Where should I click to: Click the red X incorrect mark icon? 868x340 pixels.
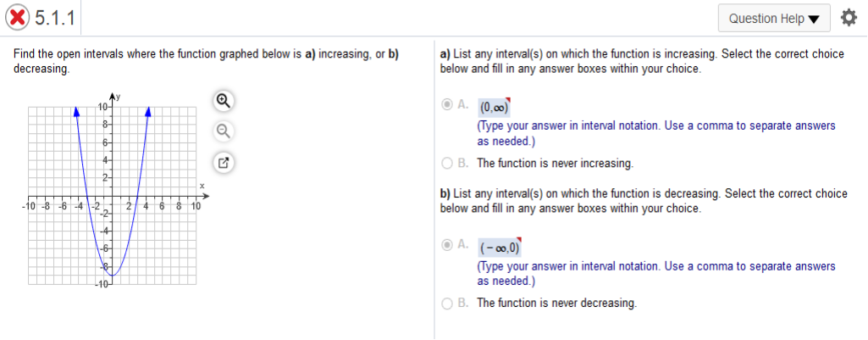19,19
